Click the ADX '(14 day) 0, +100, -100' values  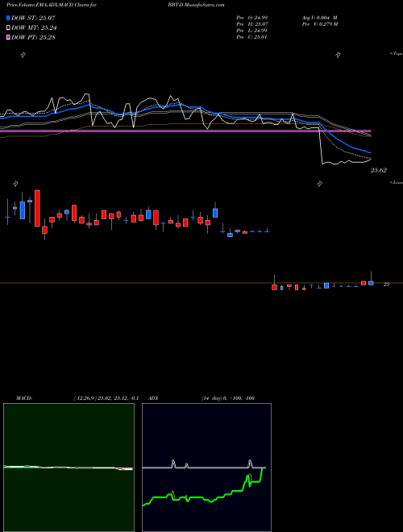pyautogui.click(x=228, y=398)
